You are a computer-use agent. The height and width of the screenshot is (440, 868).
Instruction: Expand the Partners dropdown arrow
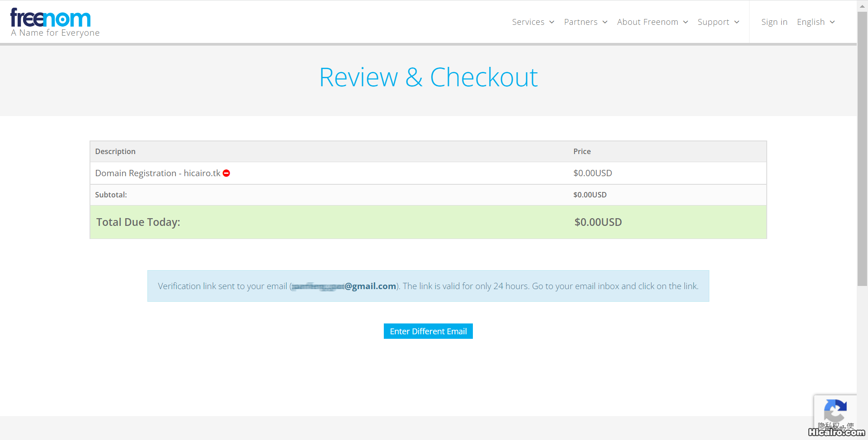(605, 22)
